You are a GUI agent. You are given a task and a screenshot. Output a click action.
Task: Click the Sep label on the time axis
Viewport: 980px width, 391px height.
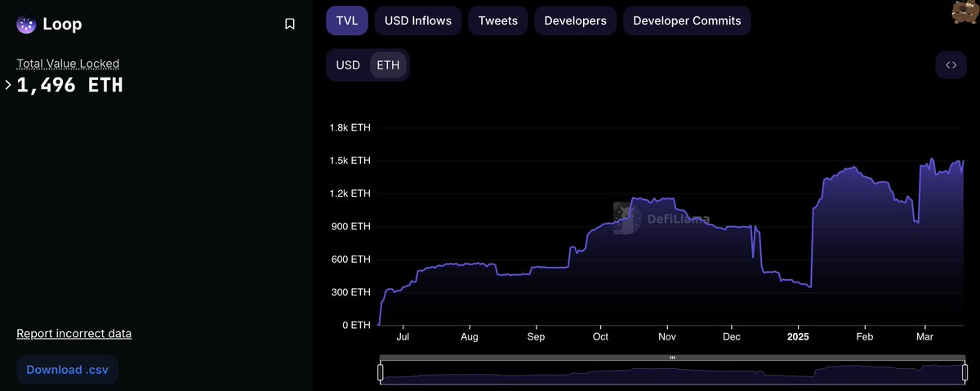click(536, 336)
